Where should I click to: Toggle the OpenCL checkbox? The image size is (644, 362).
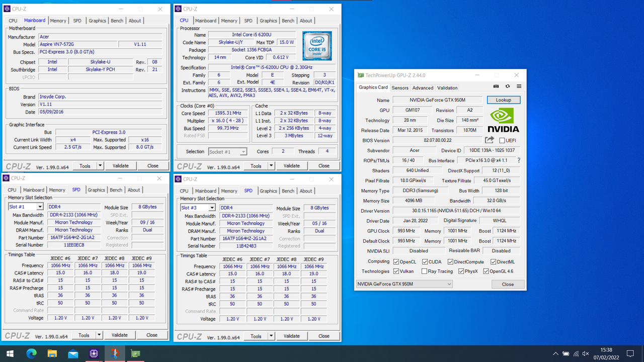coord(396,261)
